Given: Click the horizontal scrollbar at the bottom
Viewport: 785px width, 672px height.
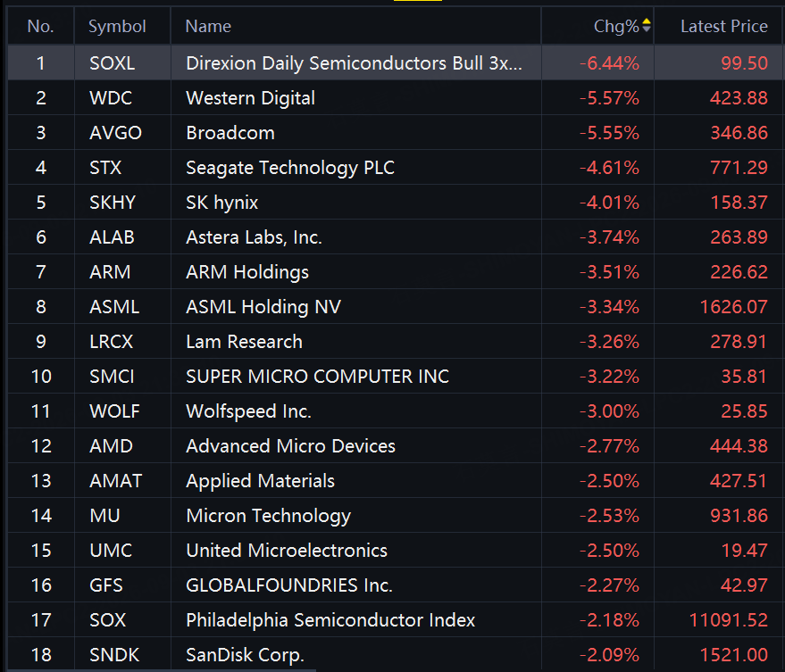Looking at the screenshot, I should (x=162, y=670).
